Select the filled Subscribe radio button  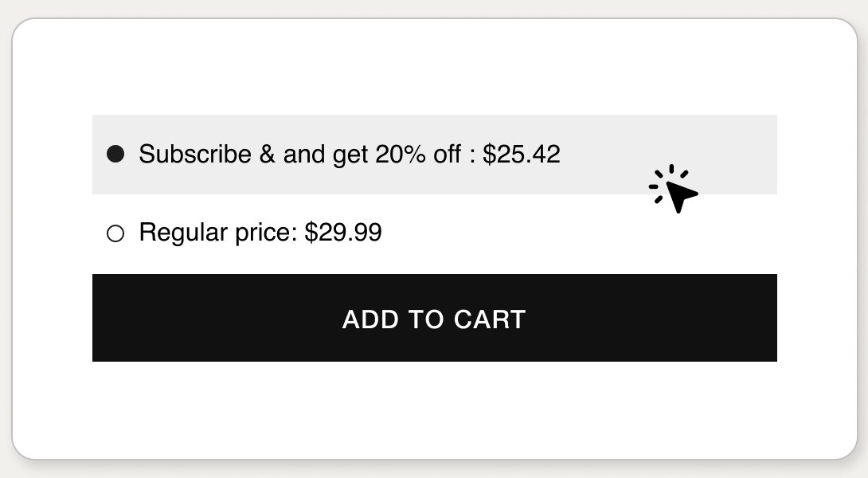(115, 154)
